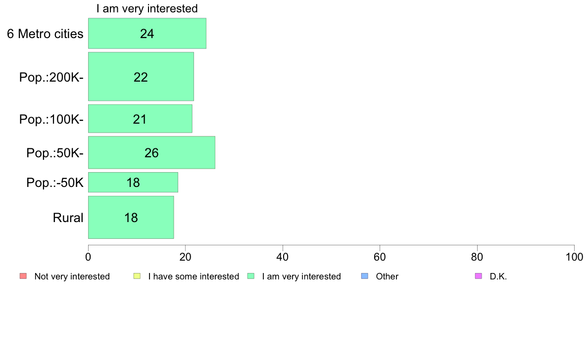Image resolution: width=588 pixels, height=364 pixels.
Task: Click the pink D.K. legend swatch
Action: [x=479, y=276]
